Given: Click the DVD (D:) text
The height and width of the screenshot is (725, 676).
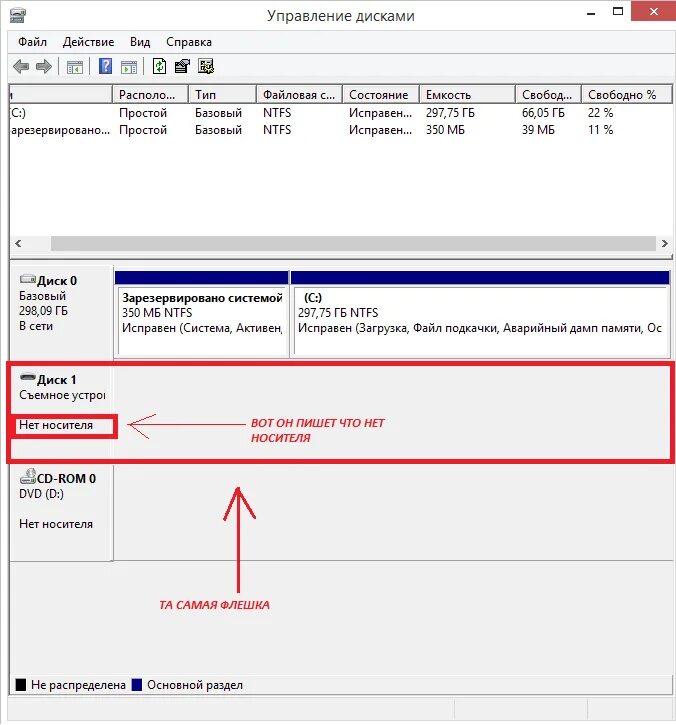Looking at the screenshot, I should [41, 494].
